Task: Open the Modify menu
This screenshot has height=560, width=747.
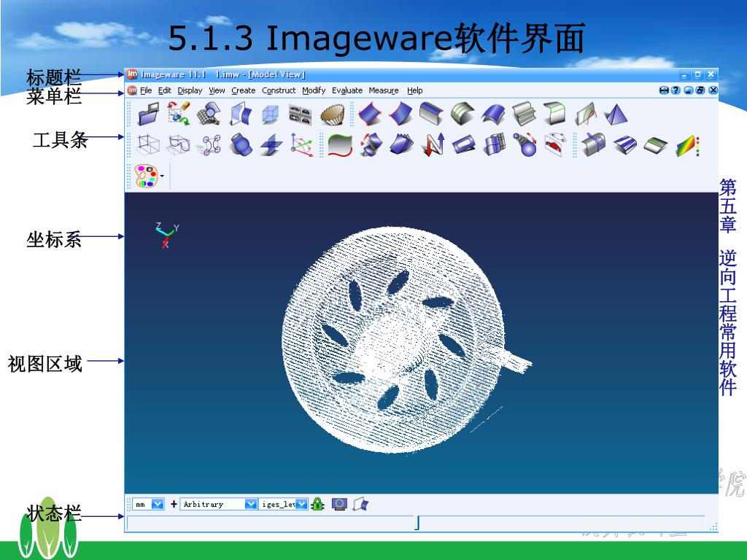Action: click(x=314, y=90)
